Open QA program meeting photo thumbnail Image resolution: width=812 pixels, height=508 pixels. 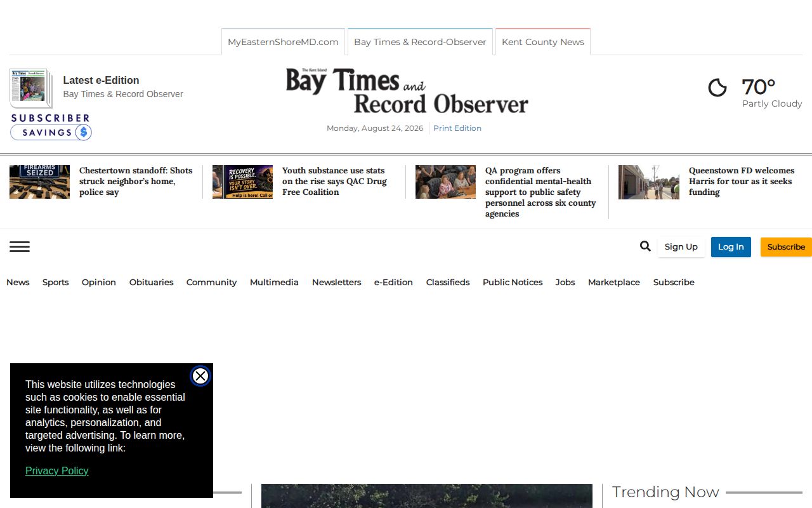[445, 182]
